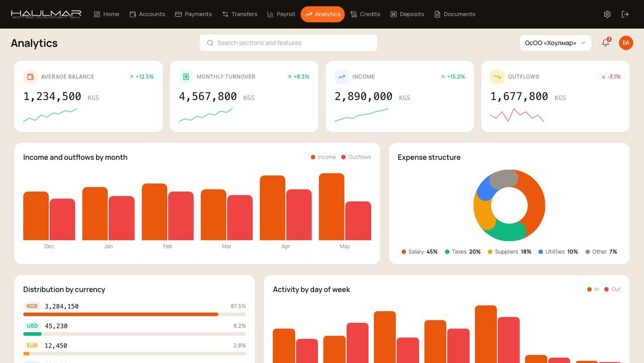Click the Outflows -3.1% change indicator
This screenshot has width=644, height=363.
[611, 77]
